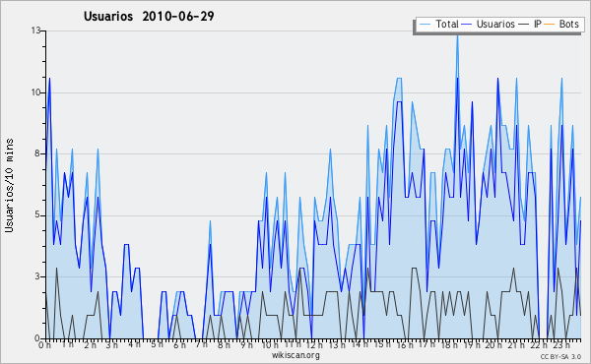Click the x-axis label '4 h'
This screenshot has width=591, height=364.
pos(134,344)
